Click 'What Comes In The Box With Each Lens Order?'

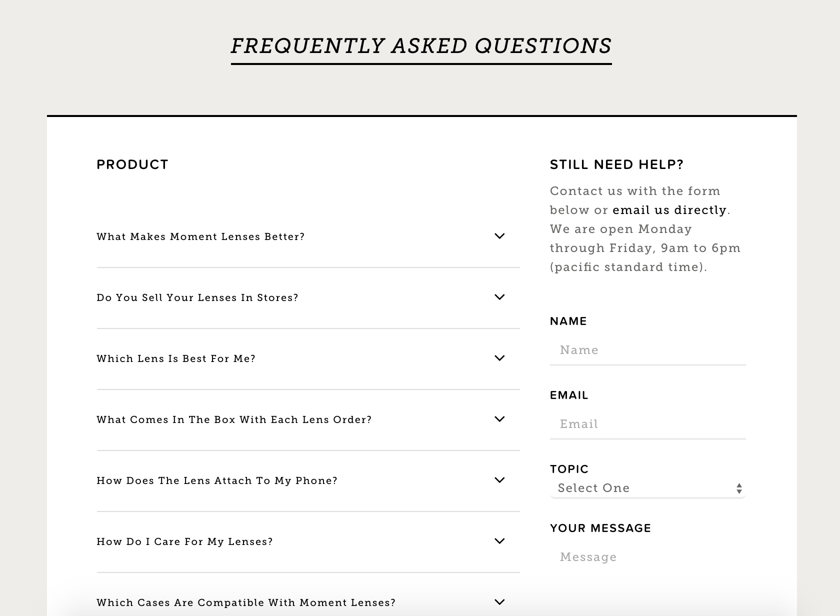coord(234,419)
